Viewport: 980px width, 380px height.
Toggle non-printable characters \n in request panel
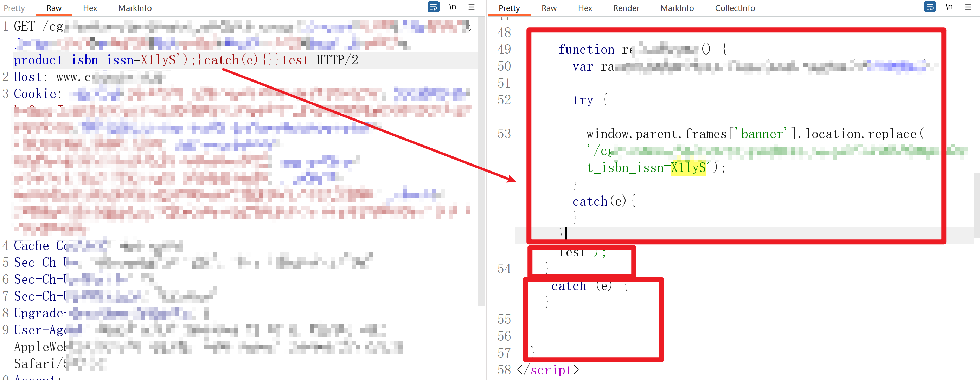click(452, 7)
